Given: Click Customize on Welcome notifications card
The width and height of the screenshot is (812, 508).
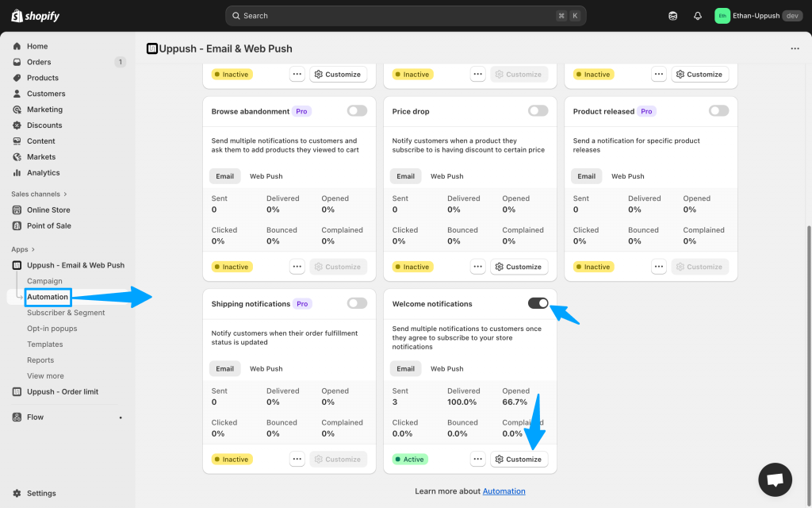Looking at the screenshot, I should (x=519, y=460).
